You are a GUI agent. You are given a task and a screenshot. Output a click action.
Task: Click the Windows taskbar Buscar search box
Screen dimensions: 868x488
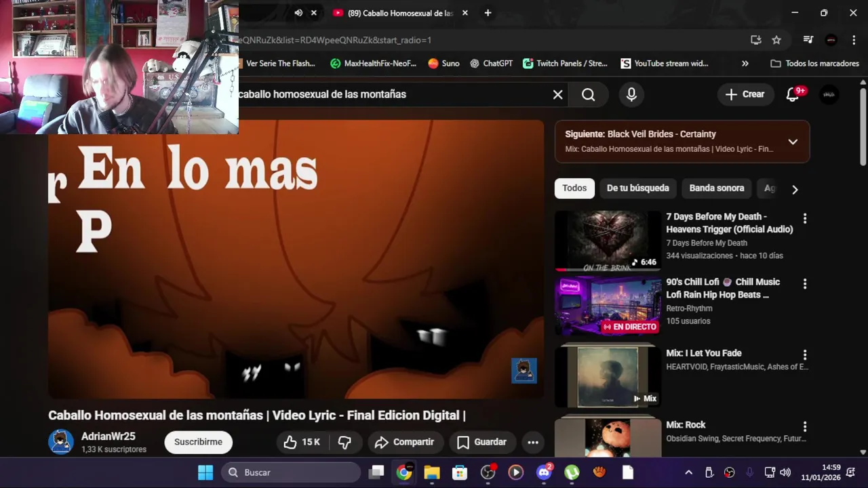[x=291, y=472]
